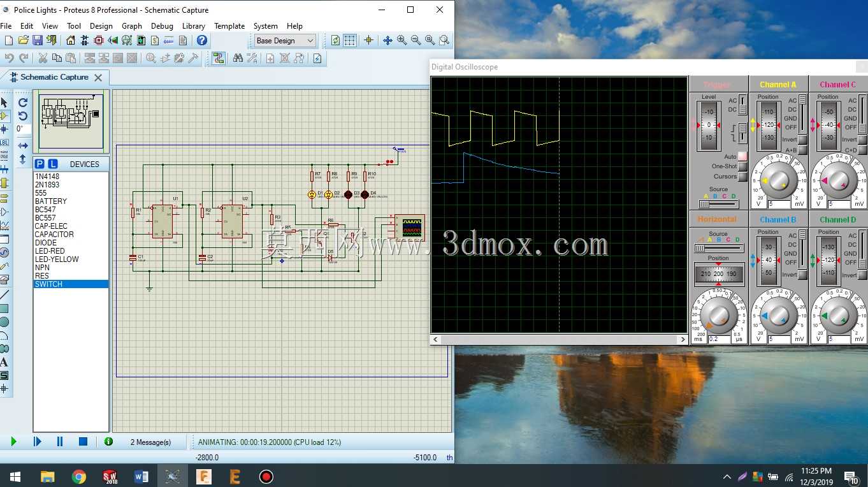
Task: Click the Zoom In magnifier icon
Action: [402, 40]
